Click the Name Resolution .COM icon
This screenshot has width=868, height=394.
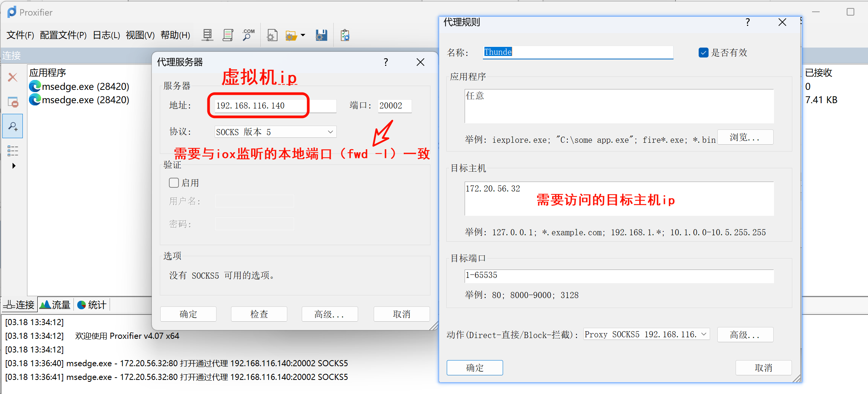tap(248, 35)
